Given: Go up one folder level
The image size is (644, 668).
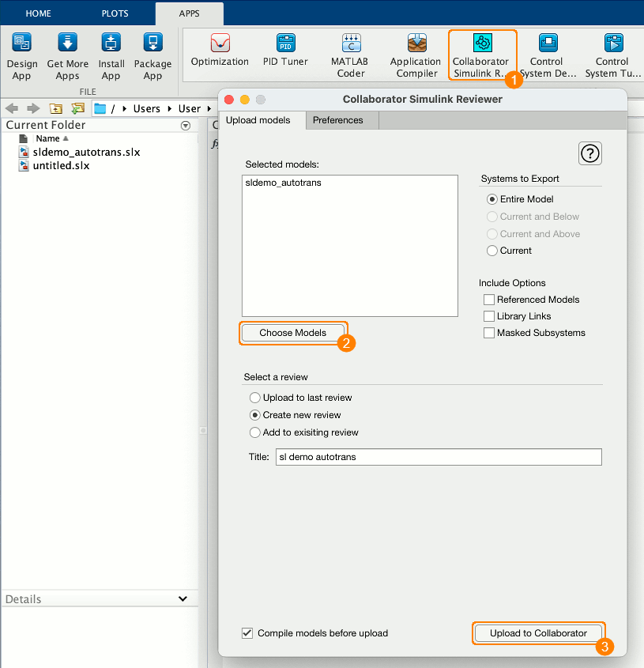Looking at the screenshot, I should [56, 108].
